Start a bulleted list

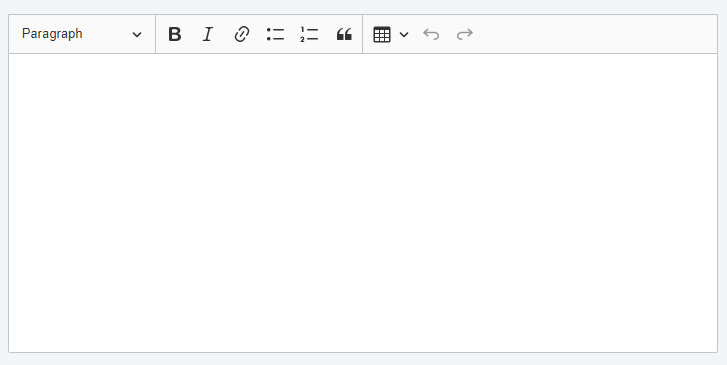[275, 34]
